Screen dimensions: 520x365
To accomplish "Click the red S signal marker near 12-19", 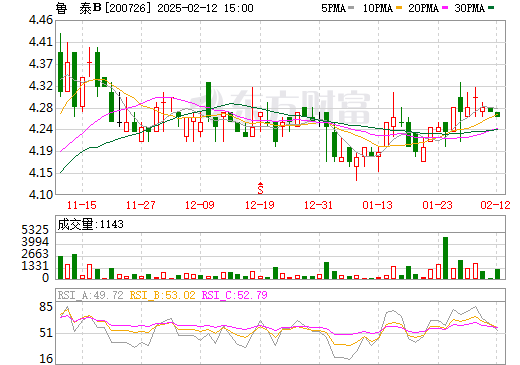I will click(260, 188).
